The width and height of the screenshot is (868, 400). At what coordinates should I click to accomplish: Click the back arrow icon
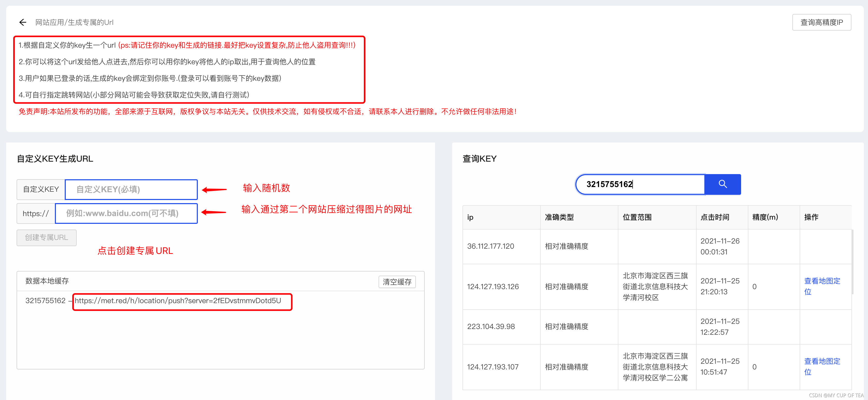(x=23, y=22)
